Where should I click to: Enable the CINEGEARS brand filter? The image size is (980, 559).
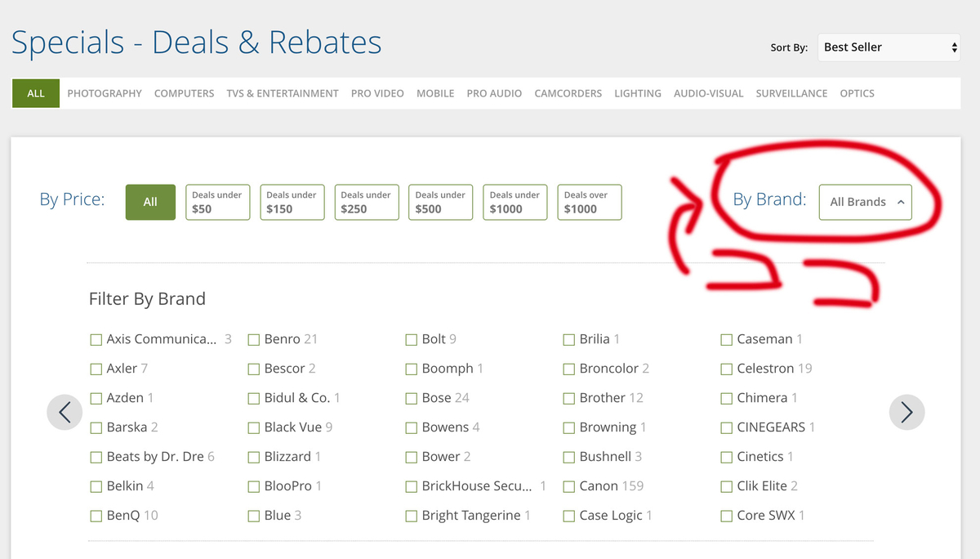pyautogui.click(x=727, y=427)
